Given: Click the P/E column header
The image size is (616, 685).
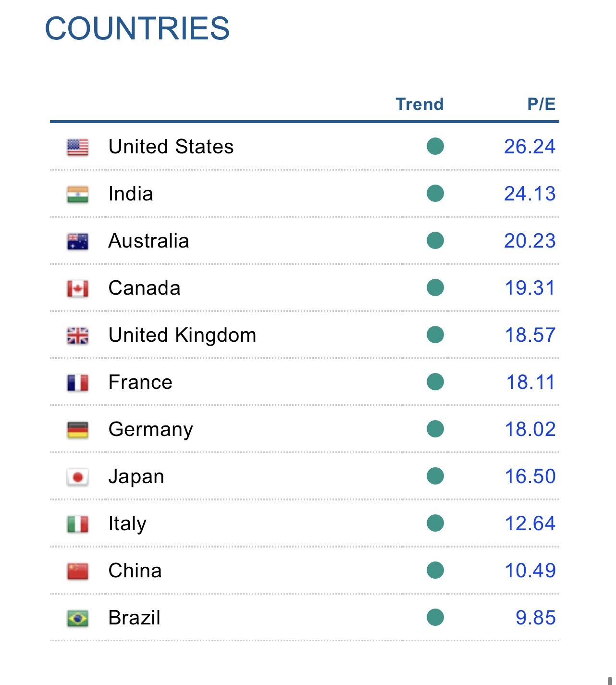Looking at the screenshot, I should click(x=541, y=104).
